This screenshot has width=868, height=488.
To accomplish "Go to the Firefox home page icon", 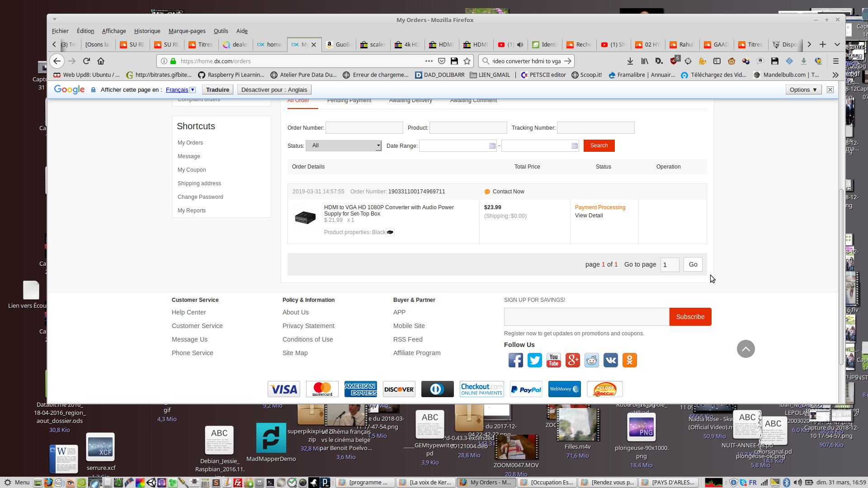I will [101, 61].
